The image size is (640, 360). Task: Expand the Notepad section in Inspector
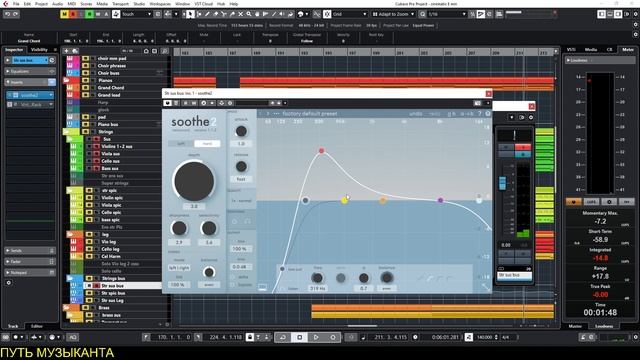pyautogui.click(x=30, y=272)
